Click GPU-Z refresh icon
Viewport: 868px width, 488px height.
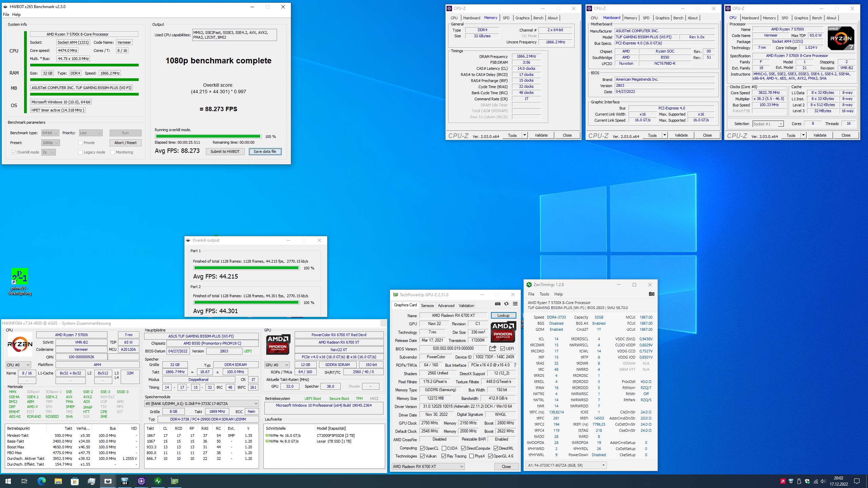[x=506, y=304]
